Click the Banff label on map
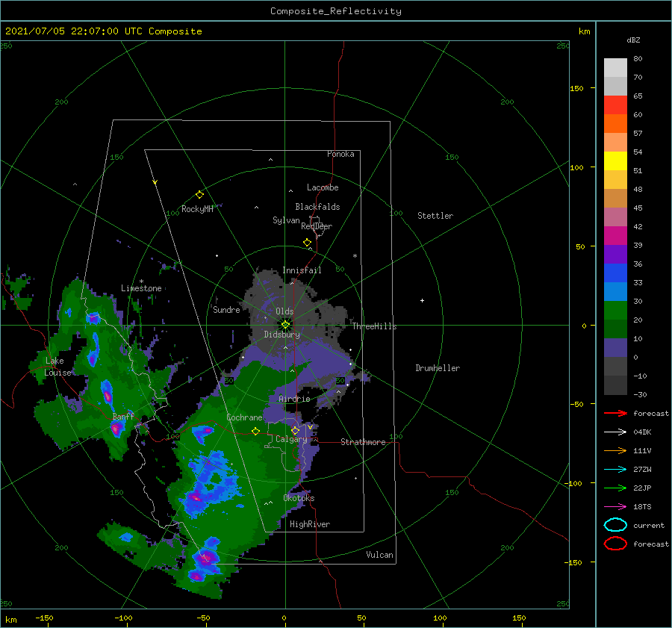This screenshot has width=672, height=628. click(x=123, y=416)
